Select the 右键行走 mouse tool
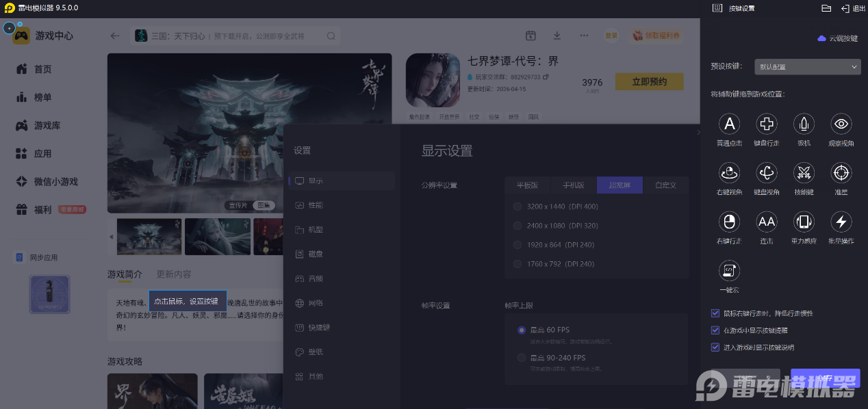 729,221
